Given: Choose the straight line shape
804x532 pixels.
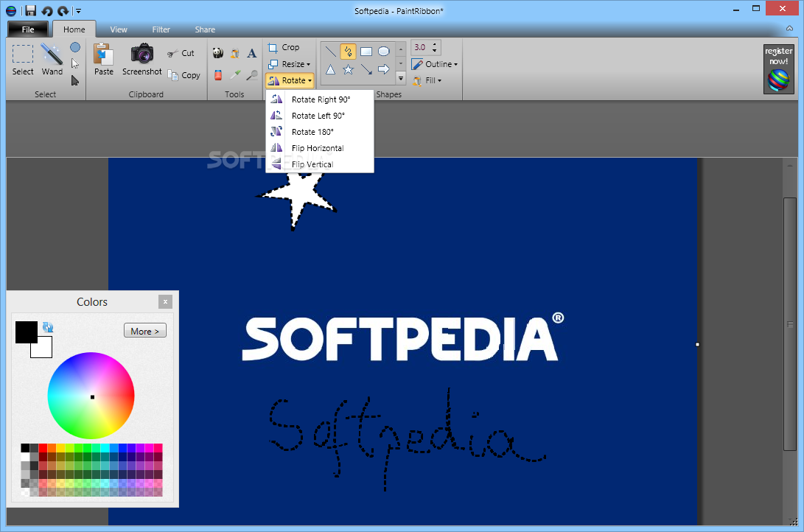Looking at the screenshot, I should point(331,52).
